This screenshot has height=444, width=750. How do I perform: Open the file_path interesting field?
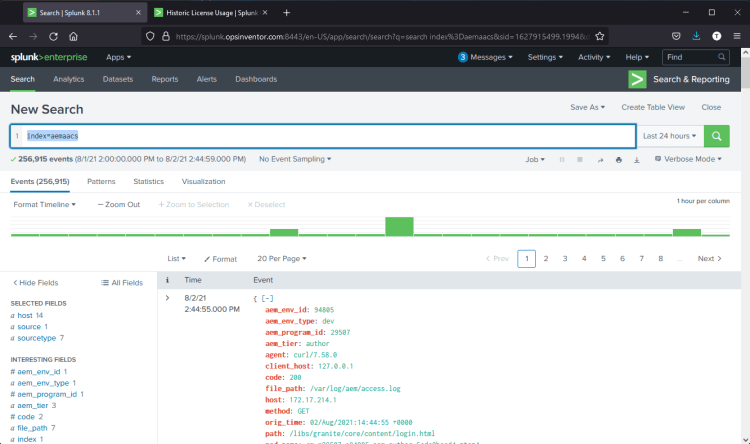[32, 428]
